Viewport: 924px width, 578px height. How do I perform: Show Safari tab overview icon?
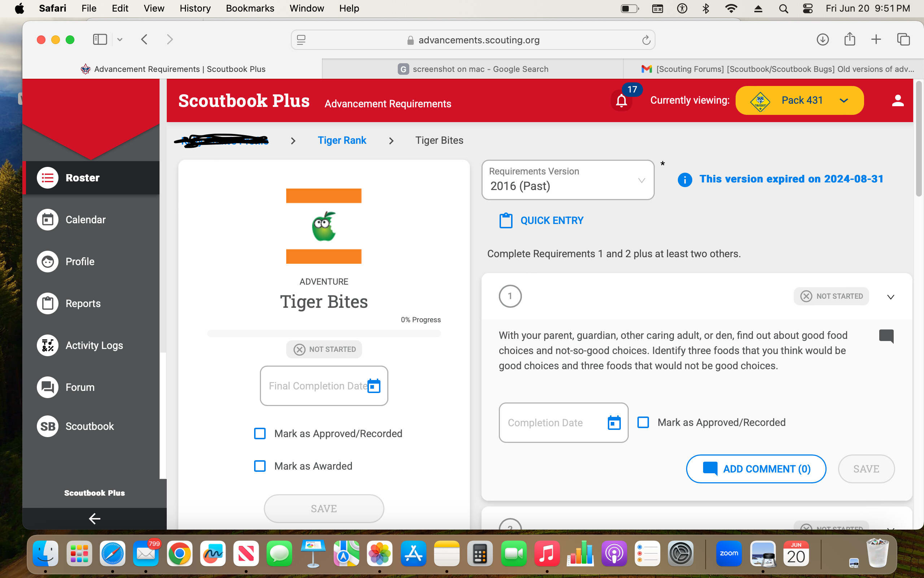903,39
